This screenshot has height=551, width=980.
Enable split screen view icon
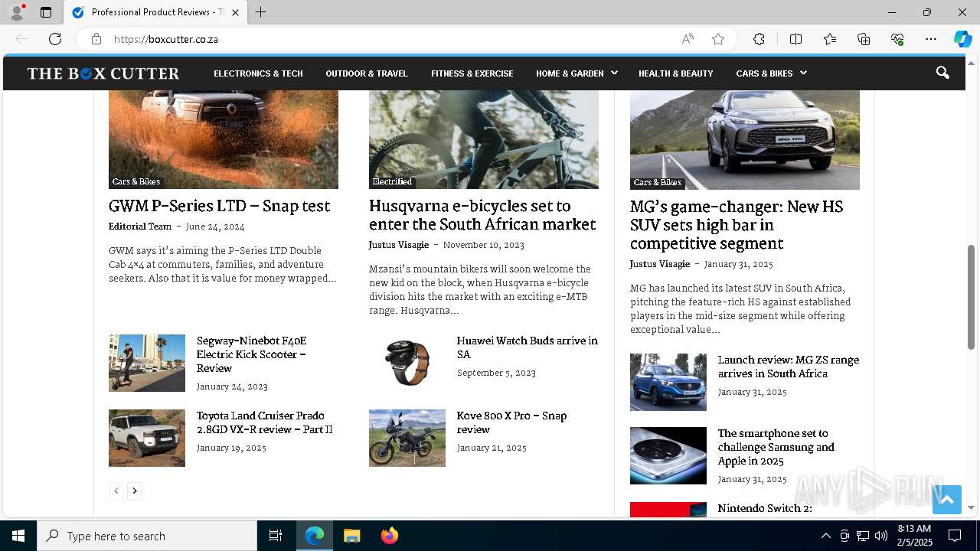click(795, 39)
